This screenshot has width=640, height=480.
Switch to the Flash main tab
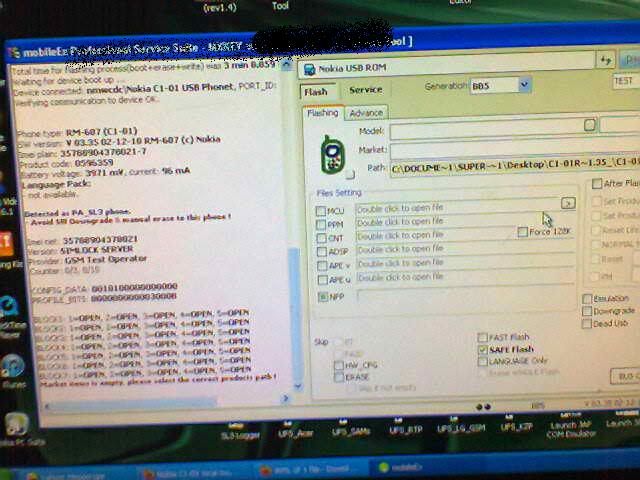click(x=316, y=92)
